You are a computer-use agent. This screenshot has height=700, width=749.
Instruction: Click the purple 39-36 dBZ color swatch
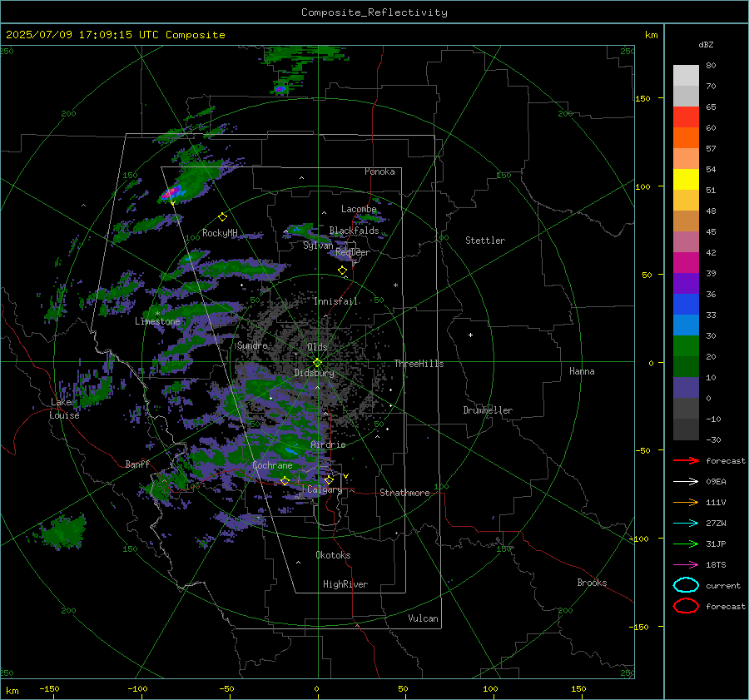tap(686, 284)
